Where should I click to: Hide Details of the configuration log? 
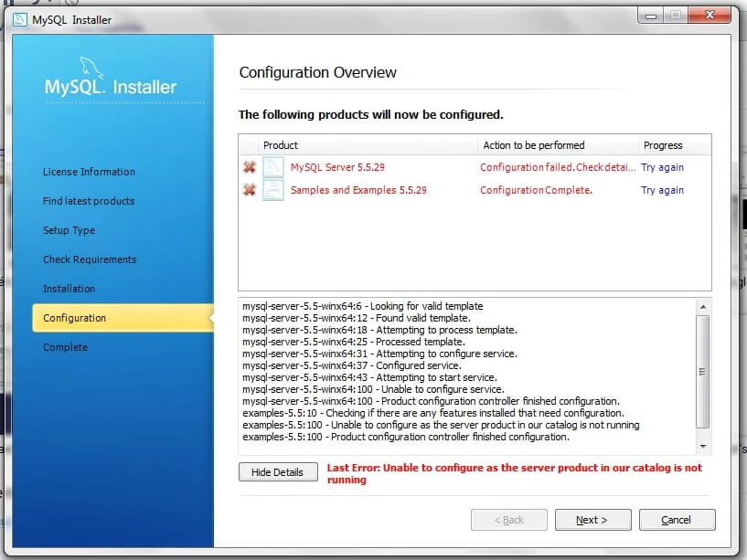click(x=278, y=472)
